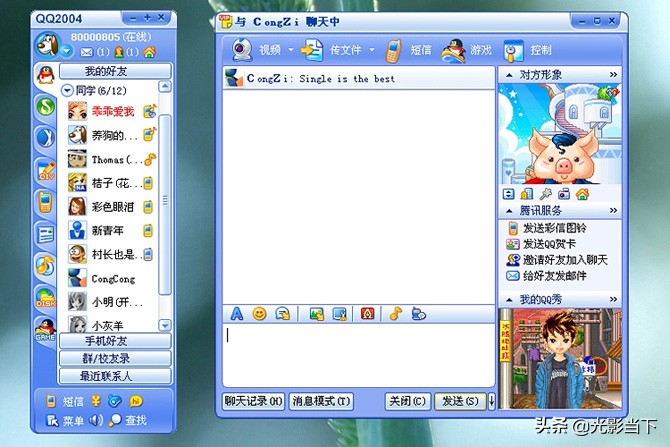Select contact 乖乖爱我

pos(112,111)
